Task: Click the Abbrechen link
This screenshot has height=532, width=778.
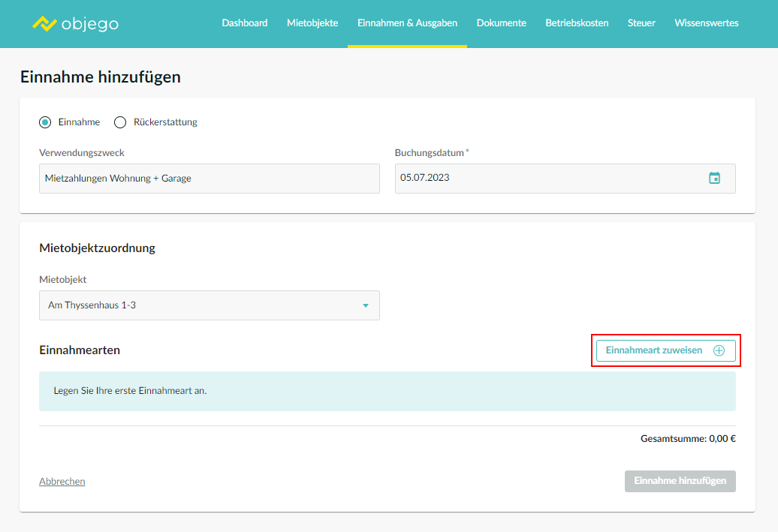Action: tap(62, 482)
